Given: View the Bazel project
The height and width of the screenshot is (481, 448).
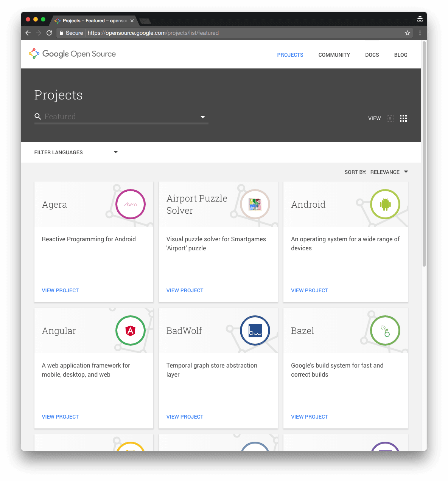Looking at the screenshot, I should tap(309, 417).
